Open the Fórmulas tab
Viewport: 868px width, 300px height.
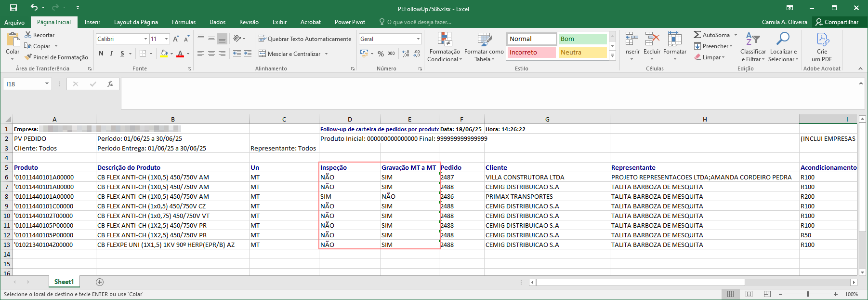(x=184, y=22)
